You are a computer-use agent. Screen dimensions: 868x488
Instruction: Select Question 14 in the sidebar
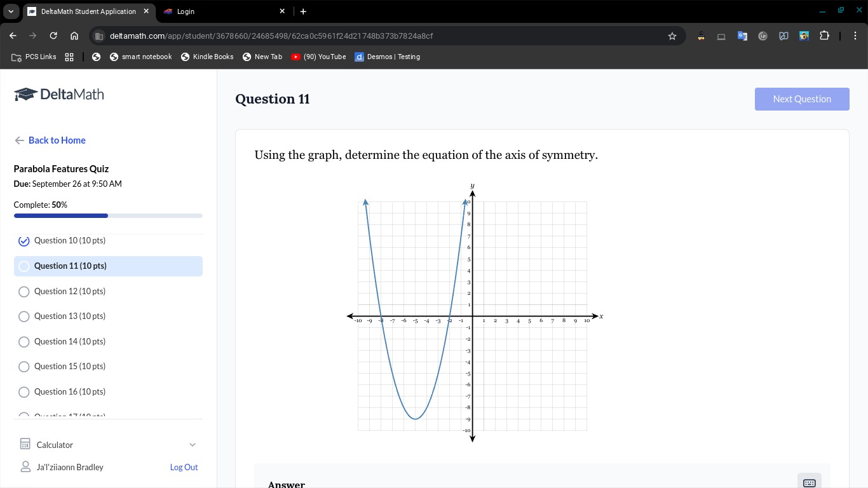(108, 341)
